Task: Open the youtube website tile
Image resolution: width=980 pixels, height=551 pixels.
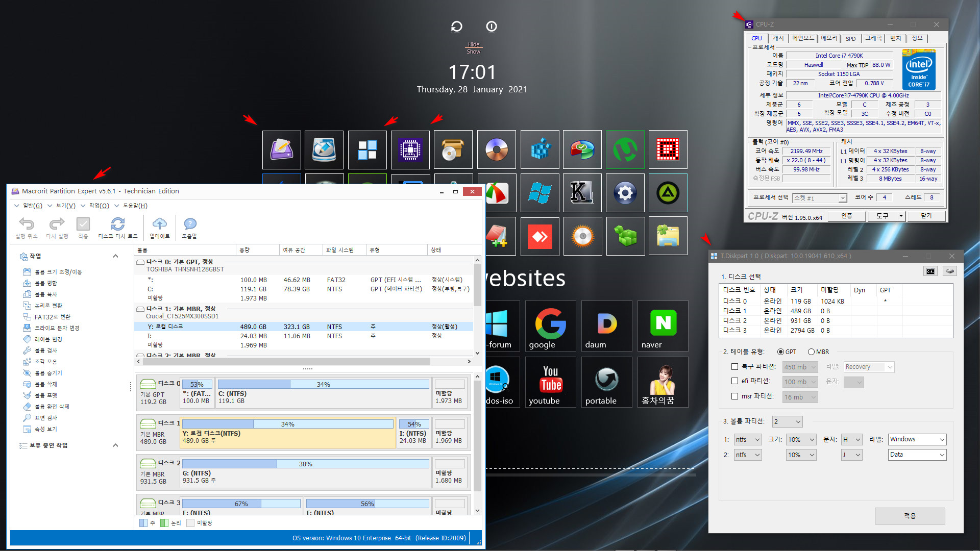Action: click(x=550, y=382)
